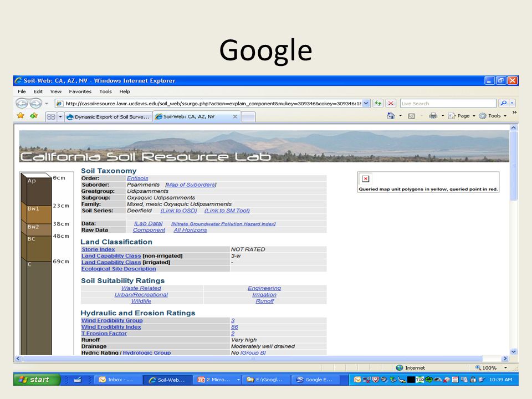Show more command bar items via chevron
The width and height of the screenshot is (532, 399).
tap(514, 112)
